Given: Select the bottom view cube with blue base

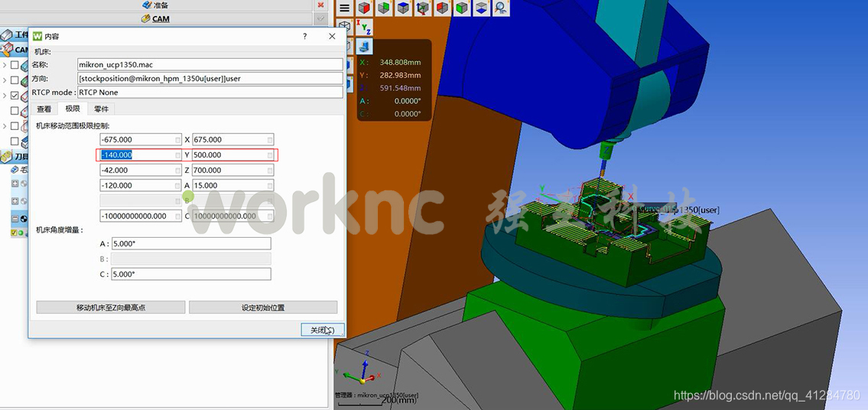Looking at the screenshot, I should pos(482,8).
